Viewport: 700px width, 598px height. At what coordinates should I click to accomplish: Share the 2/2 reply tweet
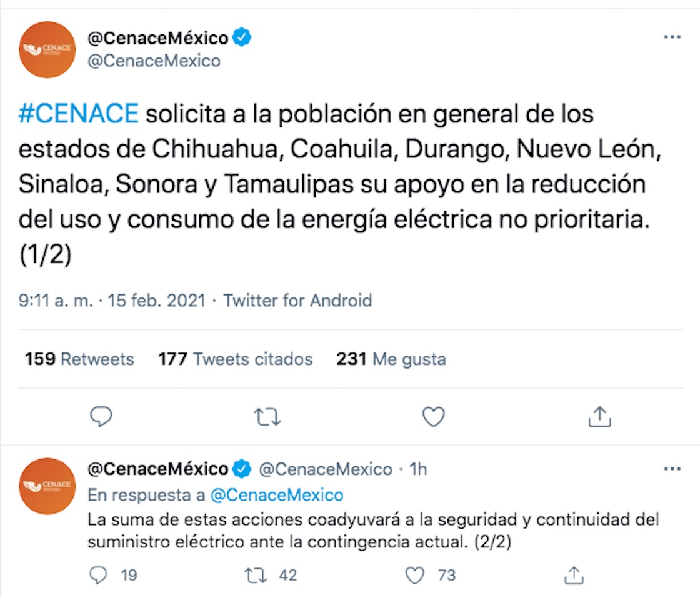[573, 575]
